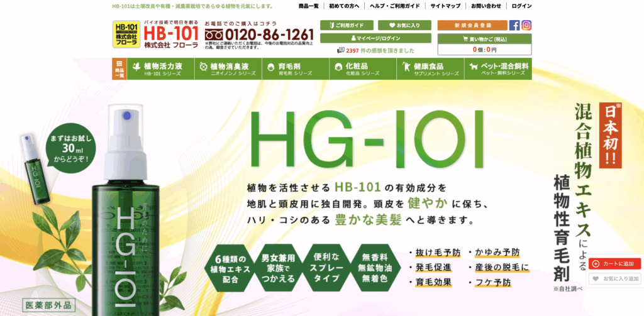644x316 pixels.
Task: Click the 便利なスプレータイプ hexagon badge
Action: (326, 269)
